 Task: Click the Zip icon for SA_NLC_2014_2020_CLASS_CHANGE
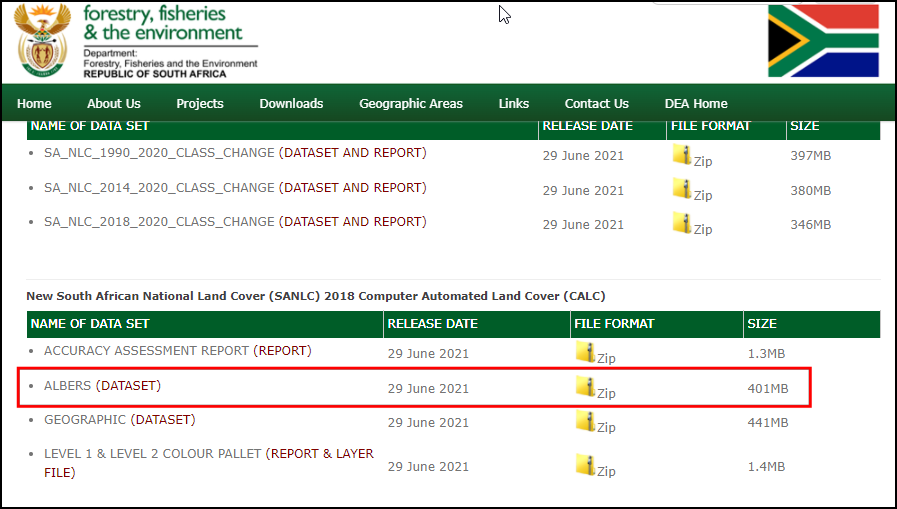[682, 189]
